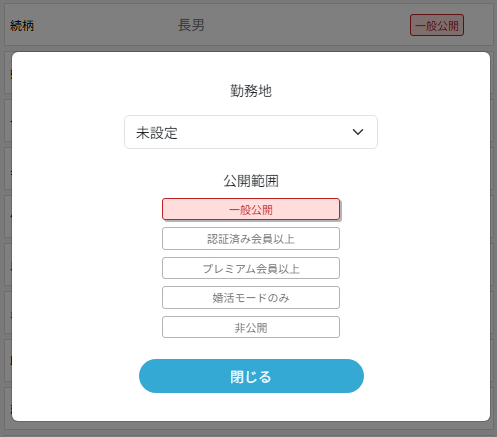Set visibility to 非公開
The image size is (497, 437).
pyautogui.click(x=251, y=327)
